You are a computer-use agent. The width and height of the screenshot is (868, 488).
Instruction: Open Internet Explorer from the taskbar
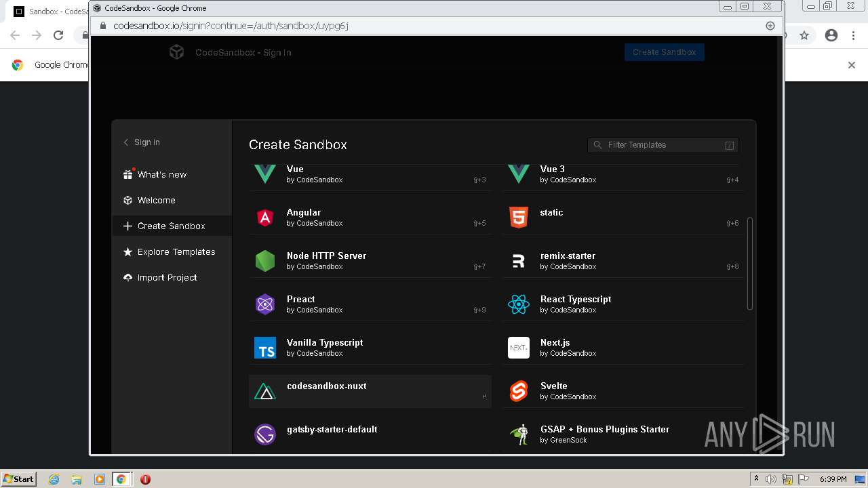pos(54,479)
